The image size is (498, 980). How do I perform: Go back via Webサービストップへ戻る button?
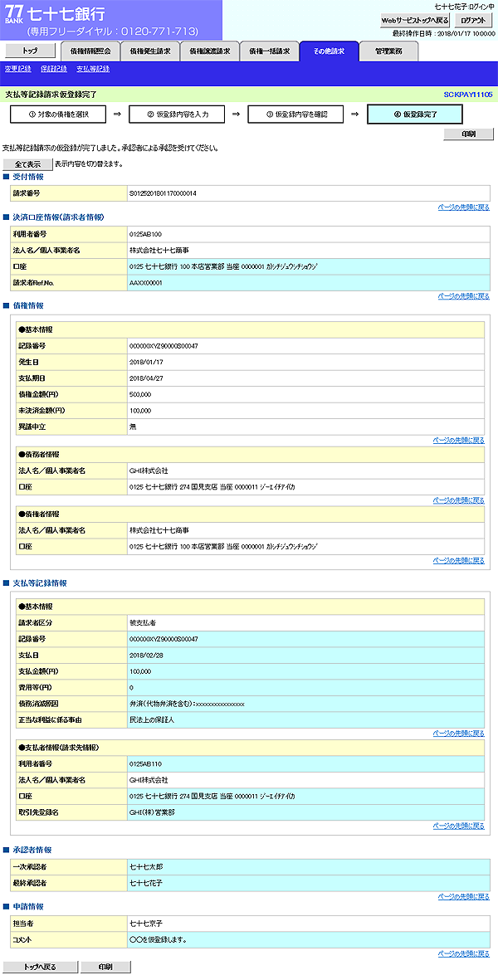pyautogui.click(x=415, y=21)
